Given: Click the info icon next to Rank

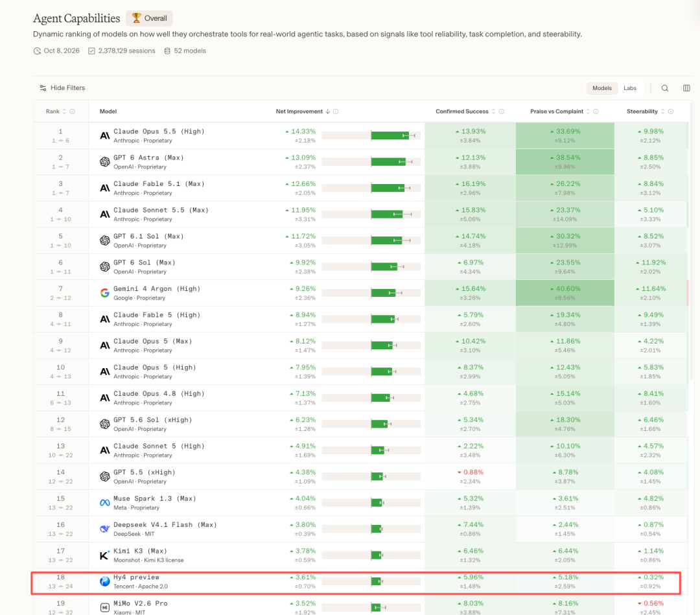Looking at the screenshot, I should 73,111.
